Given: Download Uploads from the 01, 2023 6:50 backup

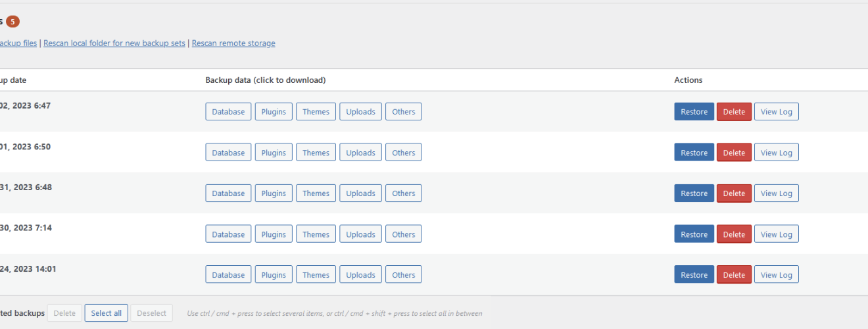Looking at the screenshot, I should pos(360,153).
